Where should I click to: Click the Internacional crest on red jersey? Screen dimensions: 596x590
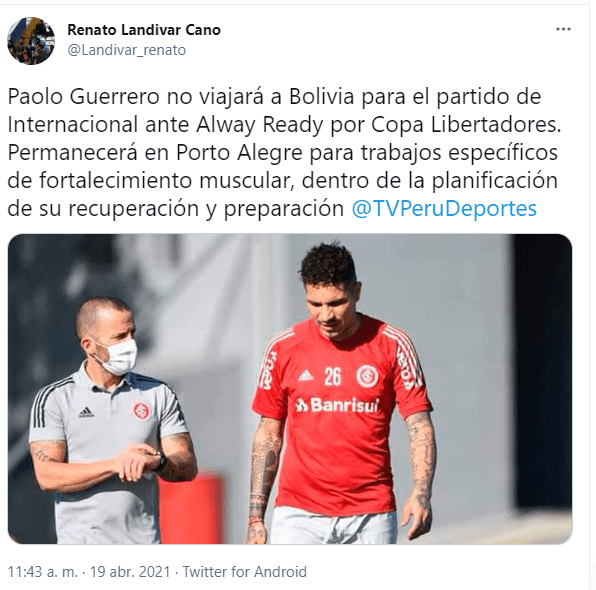click(x=368, y=376)
